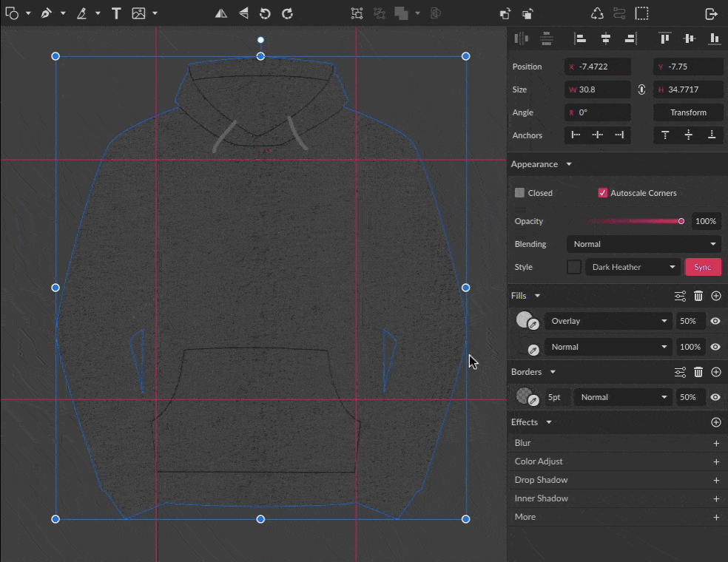Choose the Text tool

tap(116, 13)
